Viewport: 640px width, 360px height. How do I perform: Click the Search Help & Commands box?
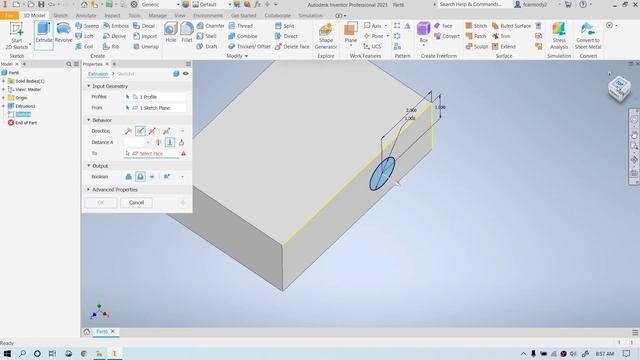tap(472, 4)
